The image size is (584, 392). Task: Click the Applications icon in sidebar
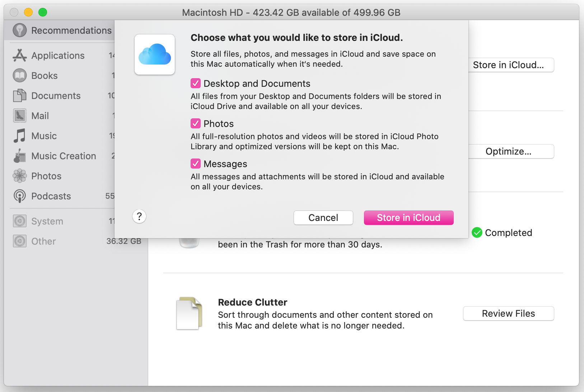[20, 55]
